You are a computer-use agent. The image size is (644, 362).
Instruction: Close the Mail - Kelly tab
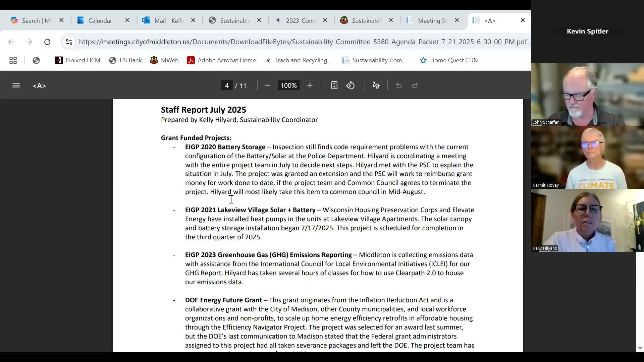click(193, 20)
